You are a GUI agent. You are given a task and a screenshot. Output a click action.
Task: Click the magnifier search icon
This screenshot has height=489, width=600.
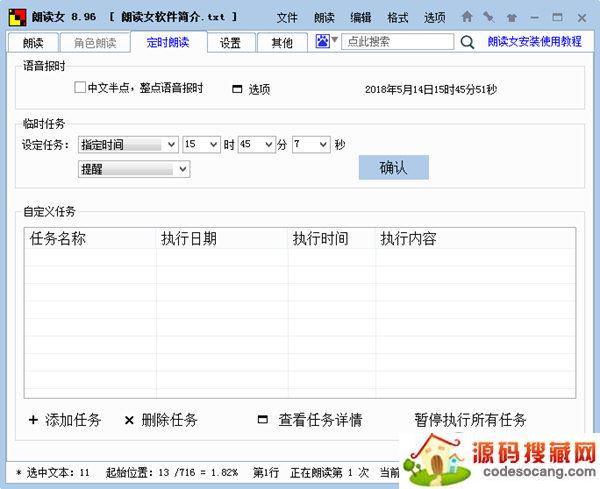(467, 42)
